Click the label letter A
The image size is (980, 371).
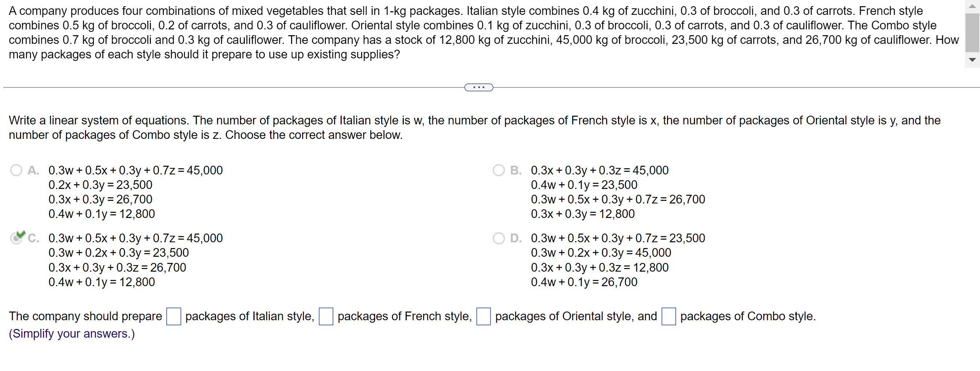(33, 170)
